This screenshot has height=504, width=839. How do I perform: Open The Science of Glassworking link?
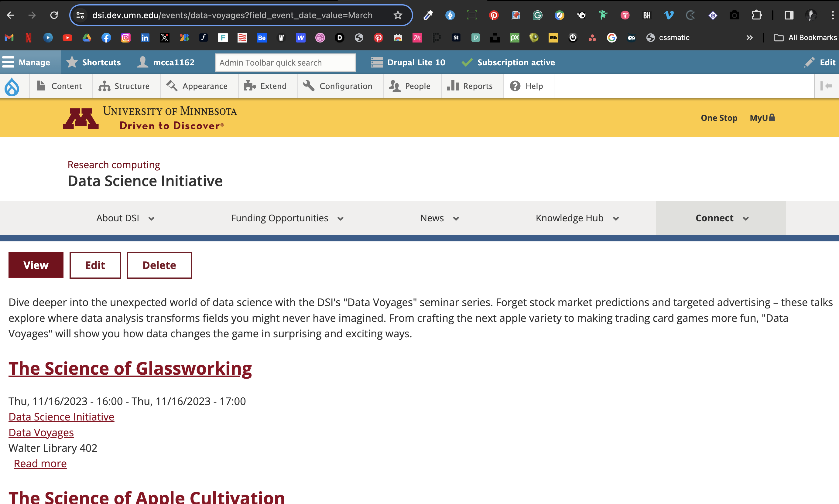coord(130,369)
